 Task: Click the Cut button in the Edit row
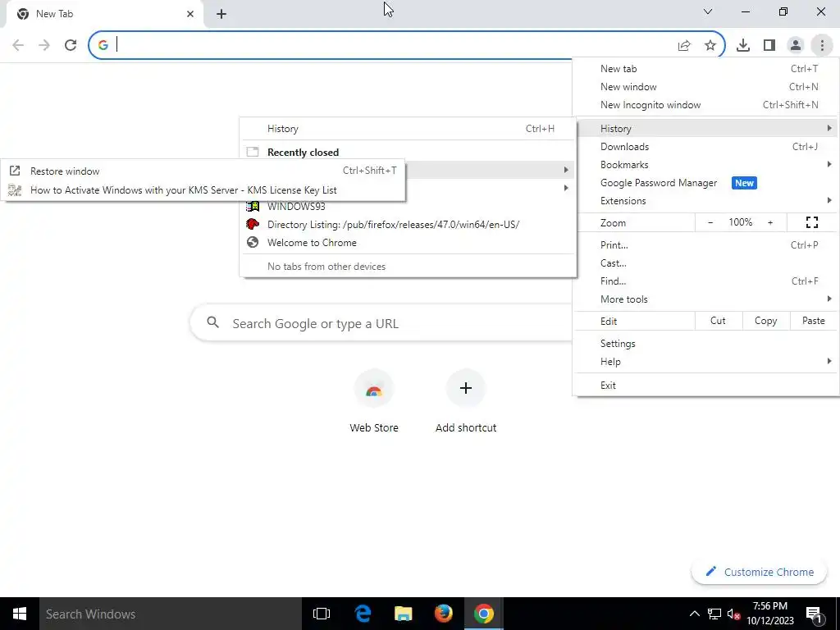tap(718, 321)
